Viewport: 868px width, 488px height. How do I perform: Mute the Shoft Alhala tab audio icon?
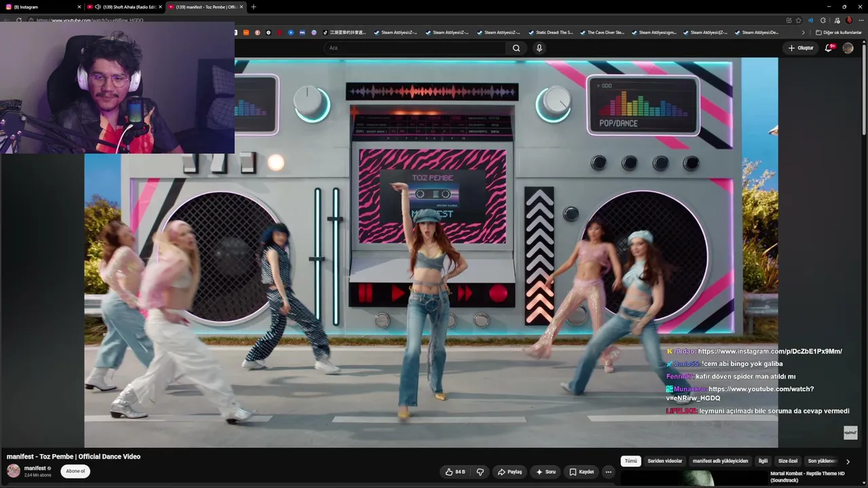[x=98, y=7]
